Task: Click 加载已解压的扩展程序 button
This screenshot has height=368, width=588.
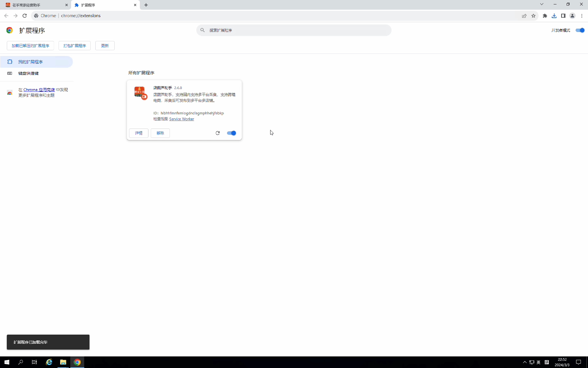Action: 30,46
